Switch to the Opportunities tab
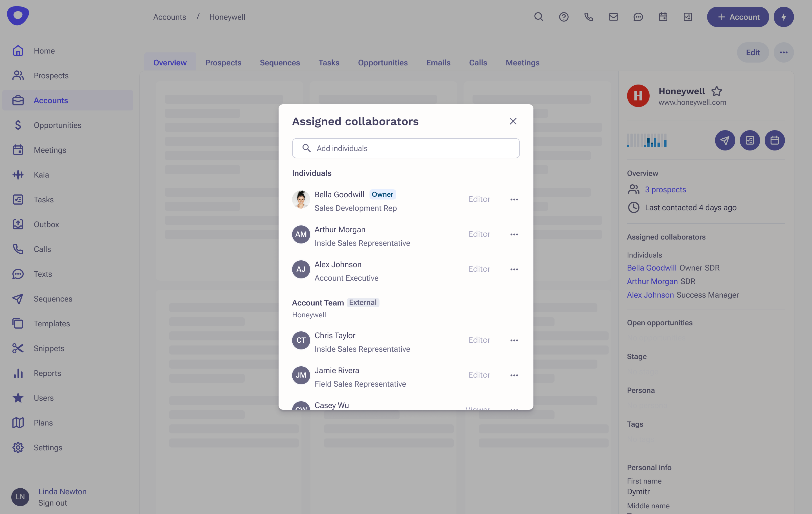 click(x=383, y=62)
